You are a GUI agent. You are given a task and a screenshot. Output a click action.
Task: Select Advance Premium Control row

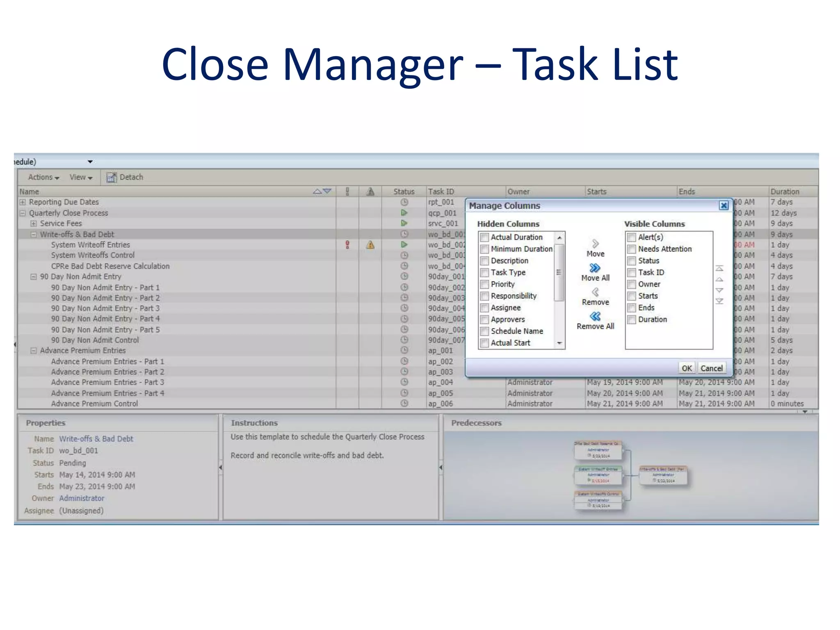pos(417,404)
